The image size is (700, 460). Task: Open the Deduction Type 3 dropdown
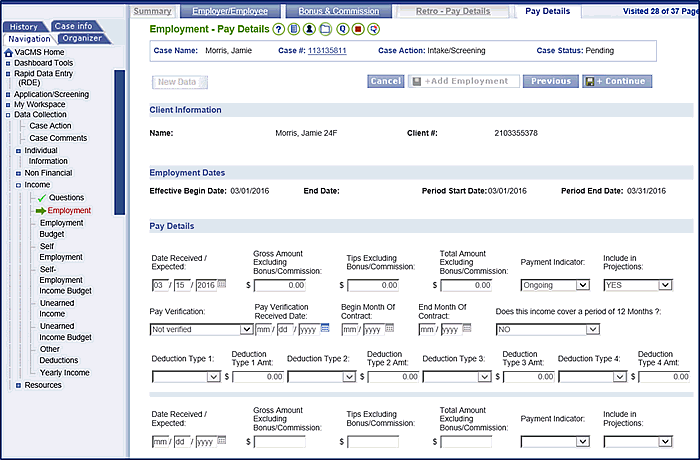tap(457, 377)
